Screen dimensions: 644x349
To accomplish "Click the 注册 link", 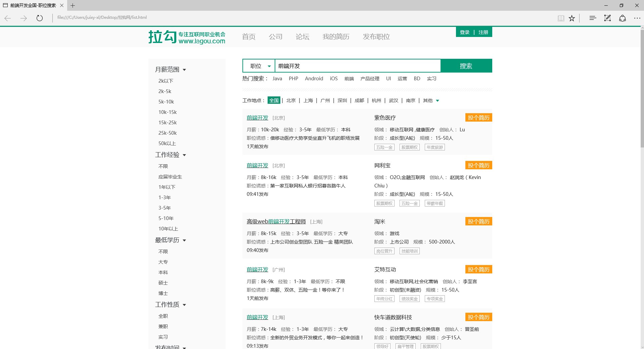I will pos(484,32).
